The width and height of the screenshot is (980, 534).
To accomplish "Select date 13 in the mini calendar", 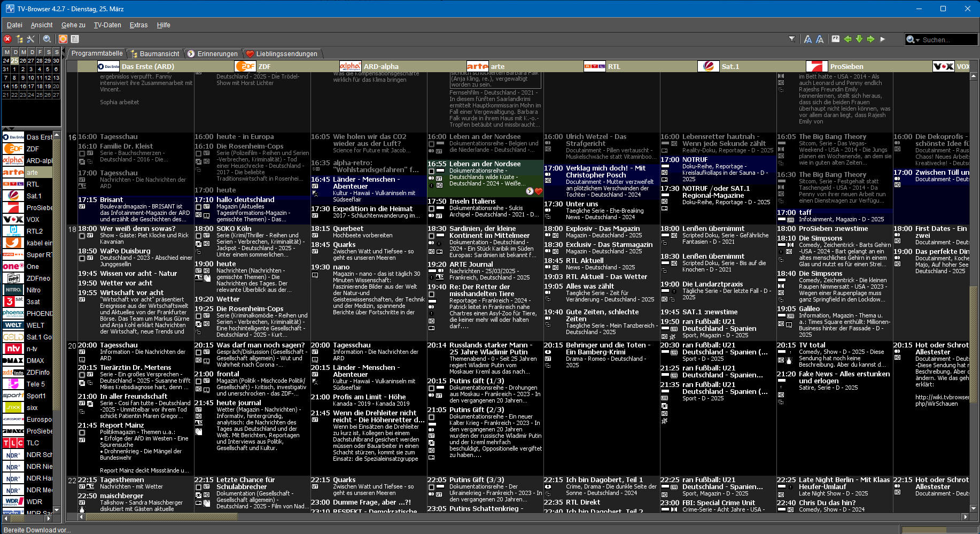I will (56, 78).
